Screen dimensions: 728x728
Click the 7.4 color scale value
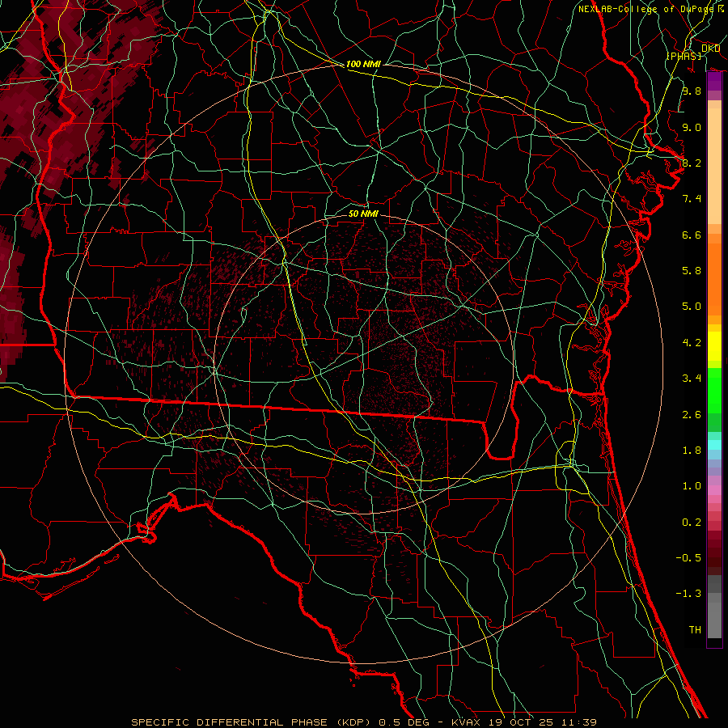tap(692, 199)
